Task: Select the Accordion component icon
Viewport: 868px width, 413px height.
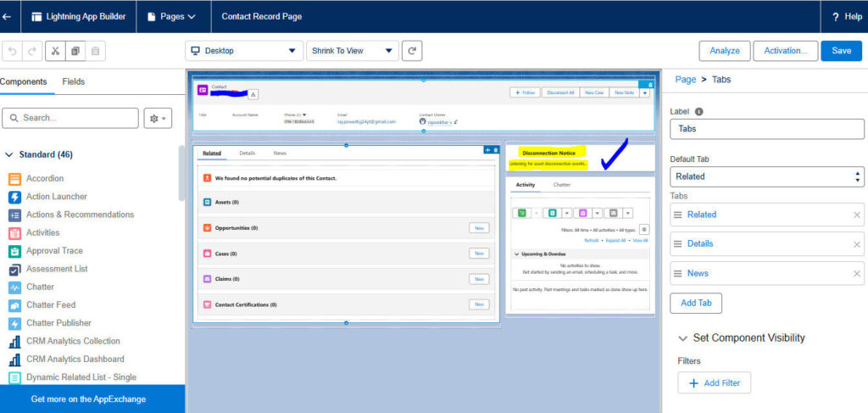Action: coord(15,179)
